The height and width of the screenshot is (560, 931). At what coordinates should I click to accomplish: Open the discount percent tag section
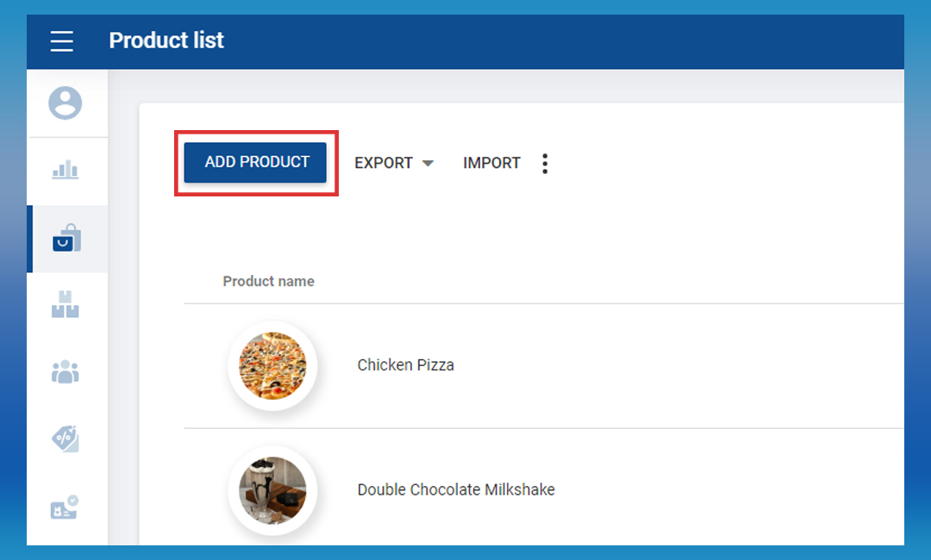(x=66, y=439)
